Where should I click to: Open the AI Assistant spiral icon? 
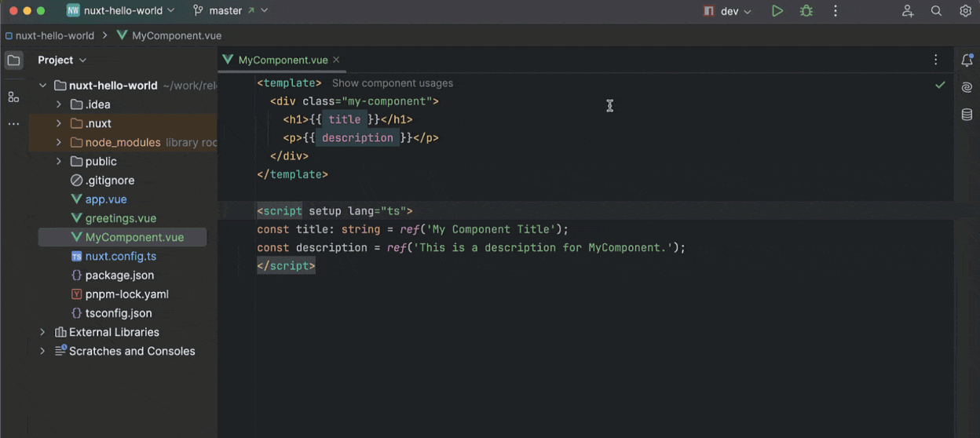pyautogui.click(x=967, y=87)
